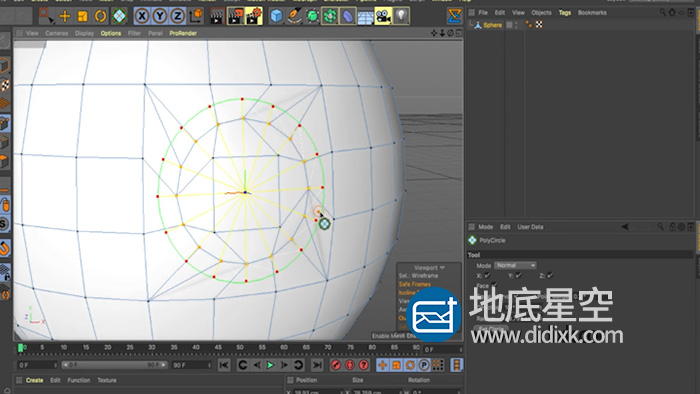Click the Record Active Objects button
This screenshot has height=394, width=700.
click(x=336, y=365)
